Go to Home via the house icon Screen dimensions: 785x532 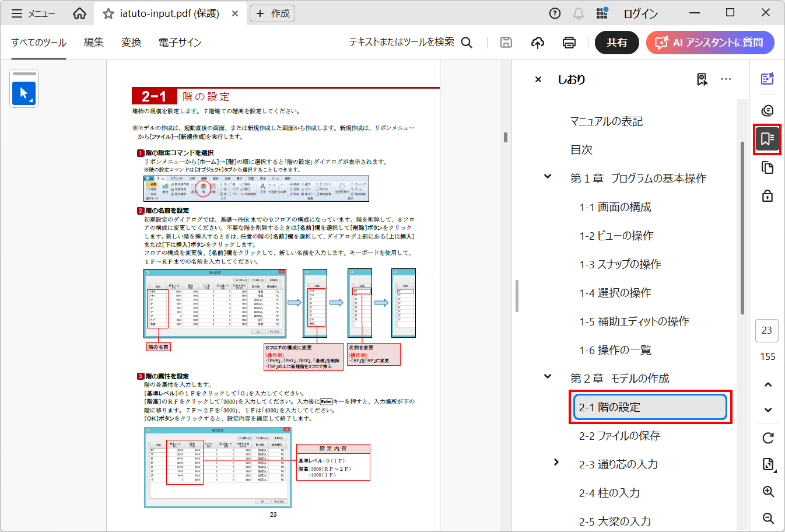point(79,13)
